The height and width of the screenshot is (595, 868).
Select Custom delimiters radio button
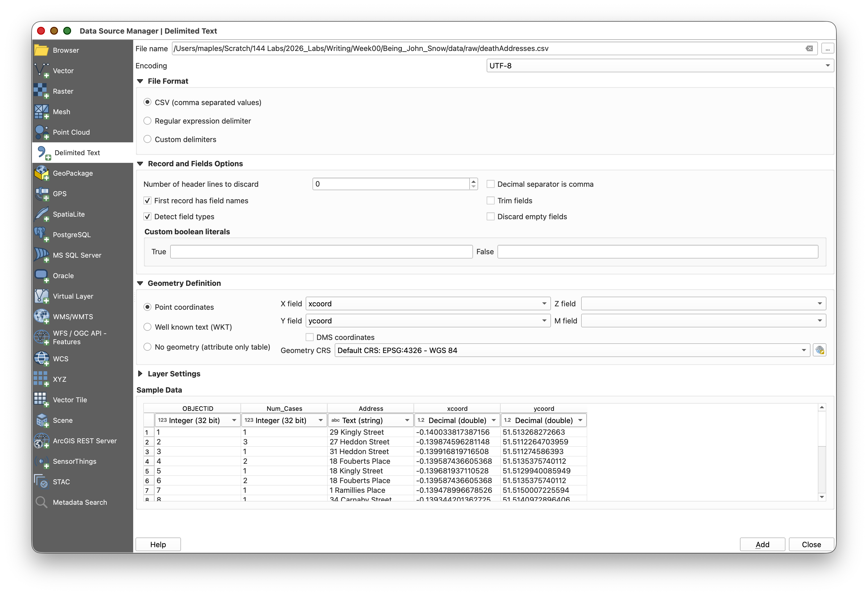coord(147,139)
